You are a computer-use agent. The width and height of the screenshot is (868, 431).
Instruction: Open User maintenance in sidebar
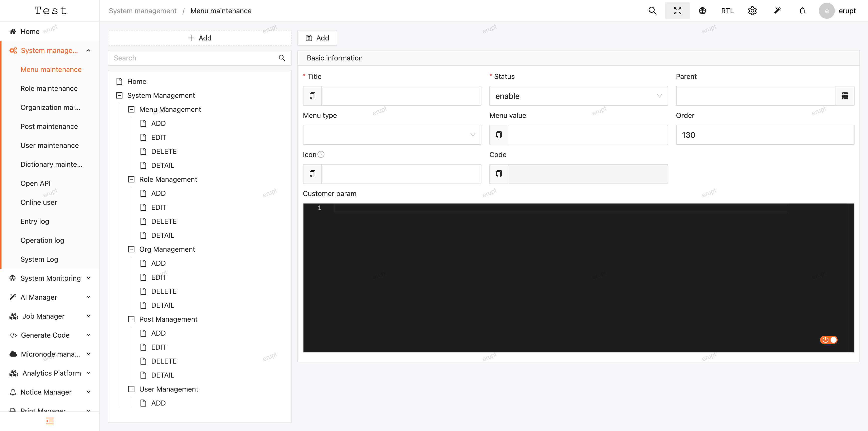pyautogui.click(x=49, y=145)
